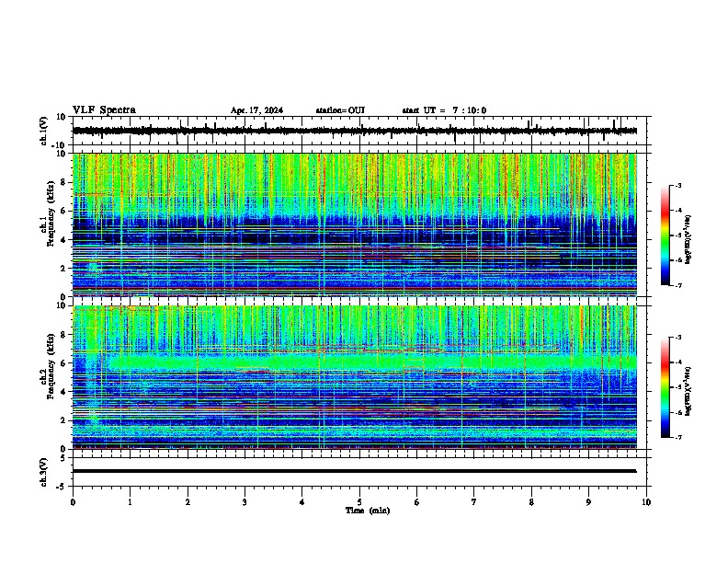Click inside the ch.1 spectrogram panel
This screenshot has width=728, height=563.
(355, 224)
